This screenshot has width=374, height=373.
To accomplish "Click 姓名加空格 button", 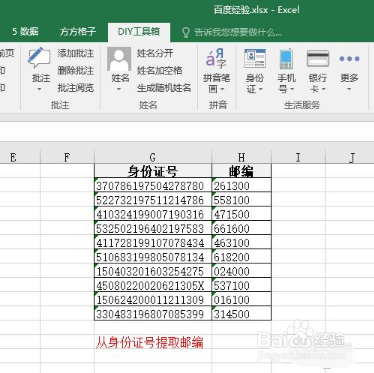I will (159, 70).
